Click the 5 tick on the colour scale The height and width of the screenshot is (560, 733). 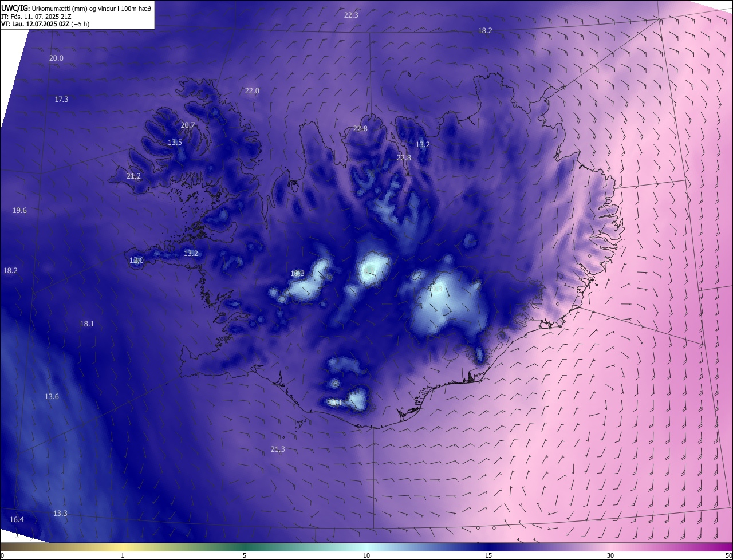(245, 556)
